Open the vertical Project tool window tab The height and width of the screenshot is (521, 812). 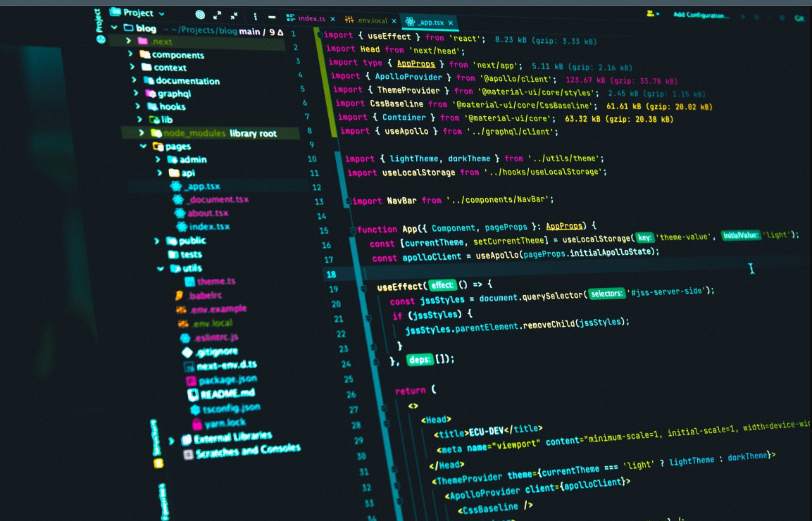pos(99,20)
